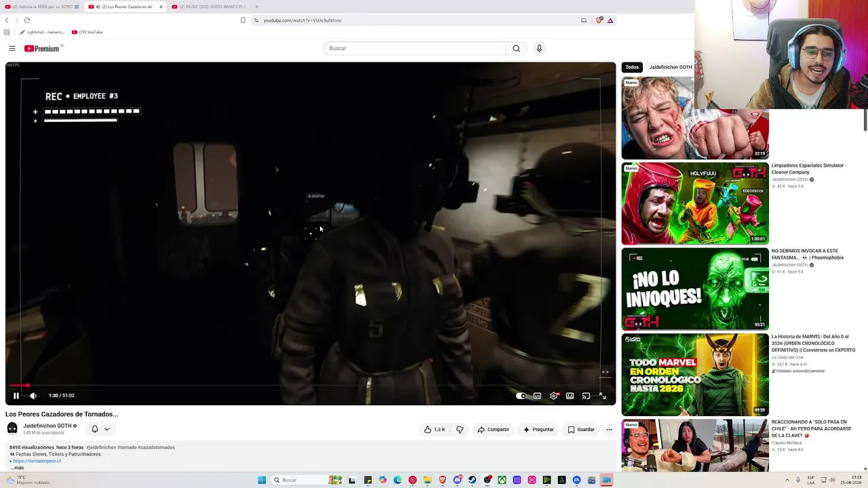The height and width of the screenshot is (488, 868).
Task: Select the Jaidefinichon GOTH filter chip
Action: 671,67
